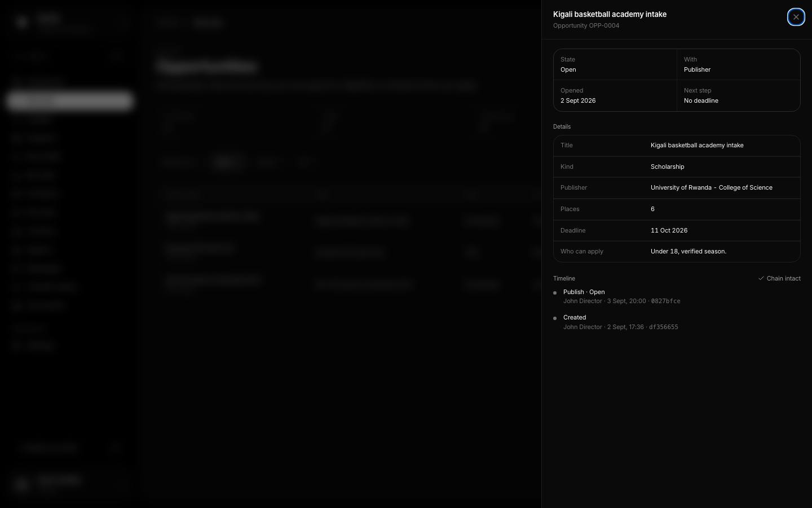Select the "Opportunity OPP-0004" subtitle text
812x508 pixels.
pyautogui.click(x=586, y=25)
